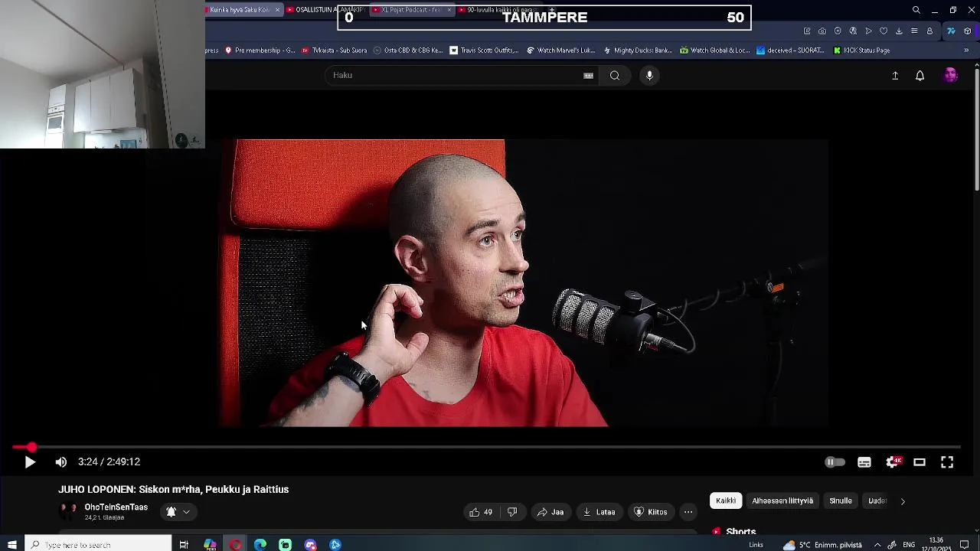
Task: Start voice search with the microphone icon
Action: click(649, 76)
